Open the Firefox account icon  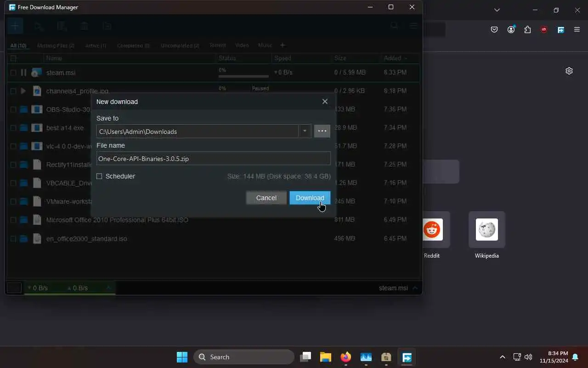point(511,29)
